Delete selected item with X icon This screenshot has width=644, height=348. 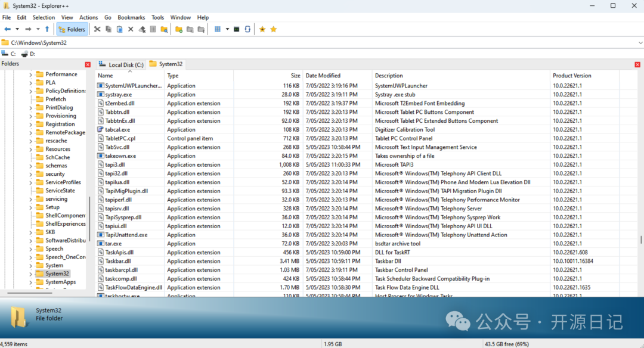tap(131, 29)
